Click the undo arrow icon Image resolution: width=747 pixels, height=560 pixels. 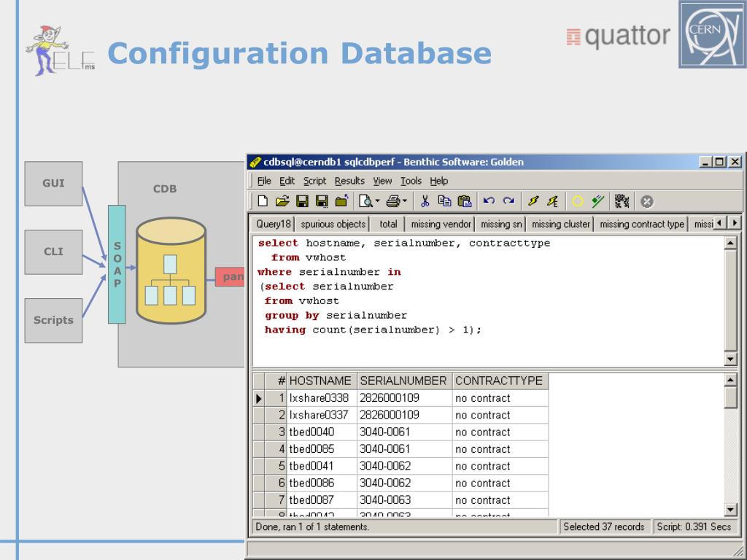click(489, 201)
